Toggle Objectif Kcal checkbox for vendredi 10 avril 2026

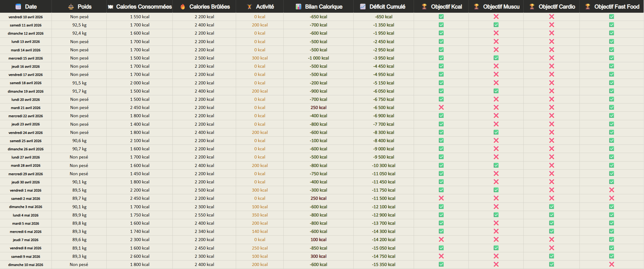point(441,17)
